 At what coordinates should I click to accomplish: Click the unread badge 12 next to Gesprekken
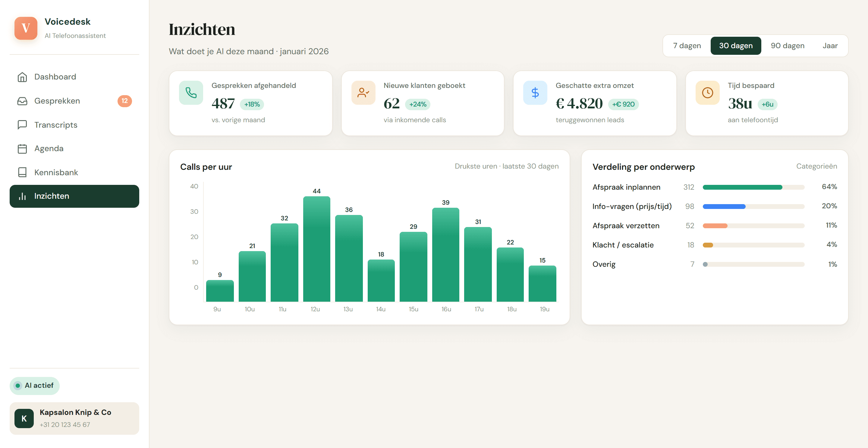[124, 101]
